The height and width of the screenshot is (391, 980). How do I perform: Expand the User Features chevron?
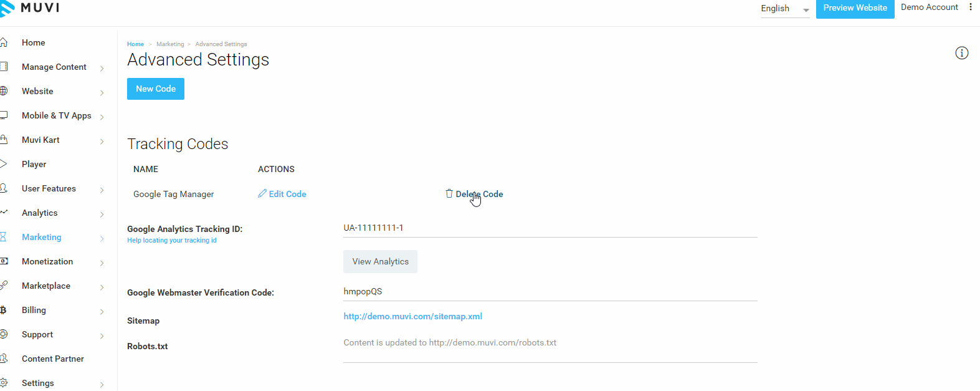[102, 190]
